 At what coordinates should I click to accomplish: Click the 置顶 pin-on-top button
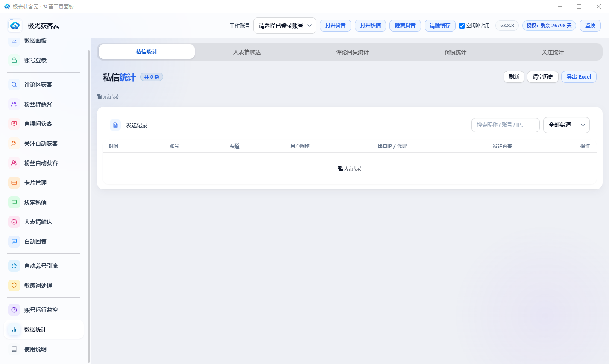click(x=590, y=26)
